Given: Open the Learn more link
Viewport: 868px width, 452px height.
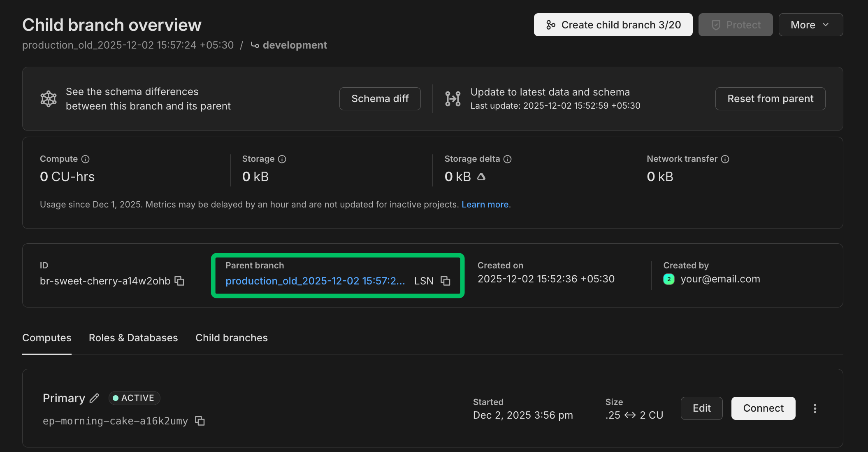Looking at the screenshot, I should pyautogui.click(x=485, y=204).
